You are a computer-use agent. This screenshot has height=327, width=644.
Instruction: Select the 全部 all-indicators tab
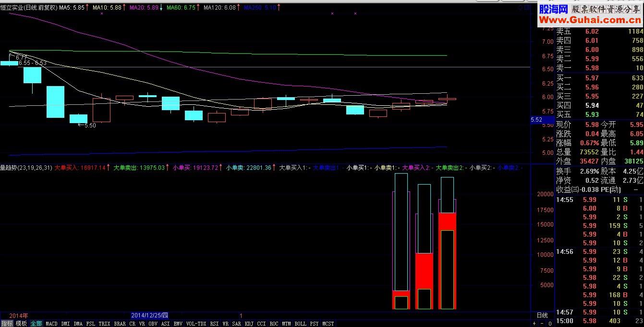(x=36, y=324)
